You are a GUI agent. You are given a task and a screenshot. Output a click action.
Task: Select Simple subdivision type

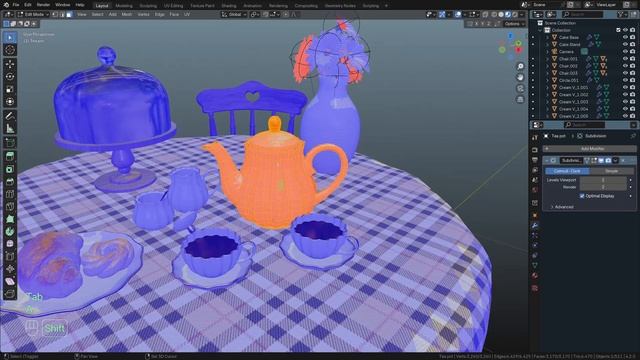(x=611, y=171)
